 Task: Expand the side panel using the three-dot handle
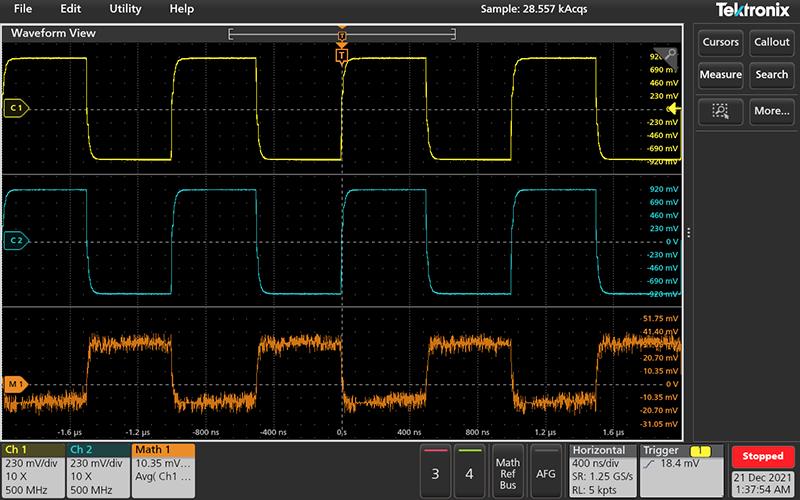pyautogui.click(x=689, y=232)
